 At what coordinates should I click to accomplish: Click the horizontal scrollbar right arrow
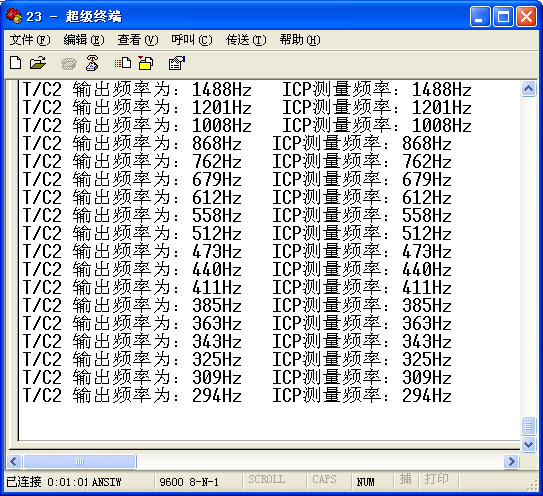click(x=511, y=461)
